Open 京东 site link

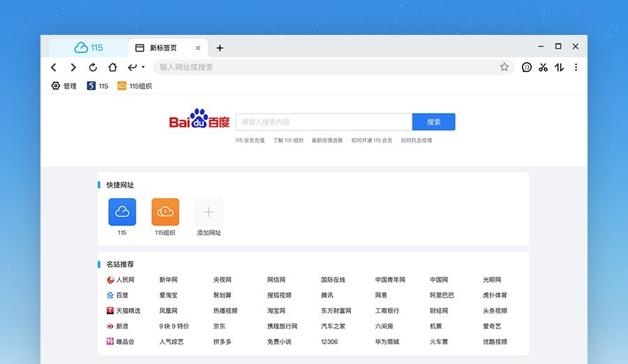(x=219, y=326)
